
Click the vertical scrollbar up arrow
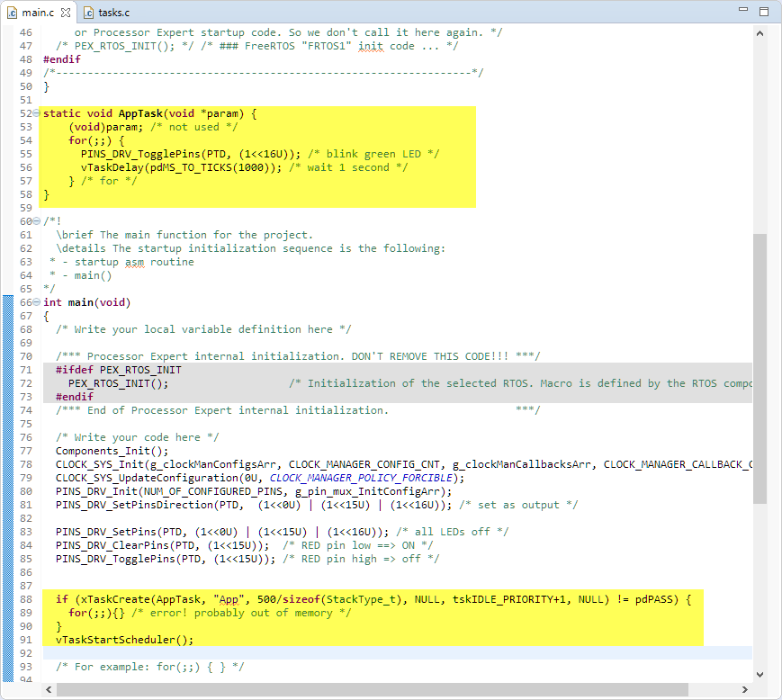pos(760,33)
